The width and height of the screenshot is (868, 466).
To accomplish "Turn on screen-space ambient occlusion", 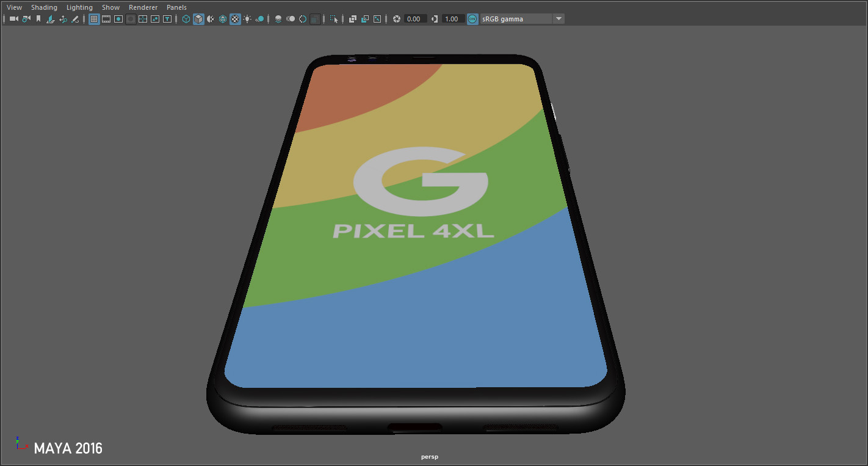I will (278, 18).
